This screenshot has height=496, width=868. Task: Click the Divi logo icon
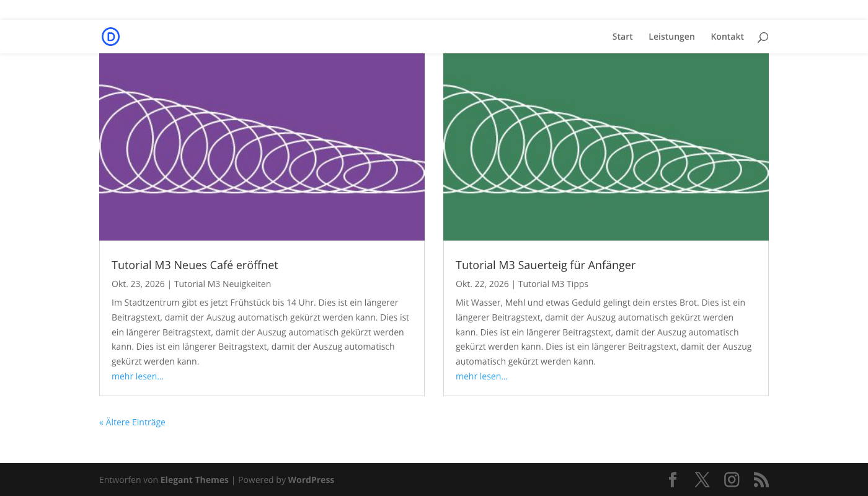(x=110, y=37)
